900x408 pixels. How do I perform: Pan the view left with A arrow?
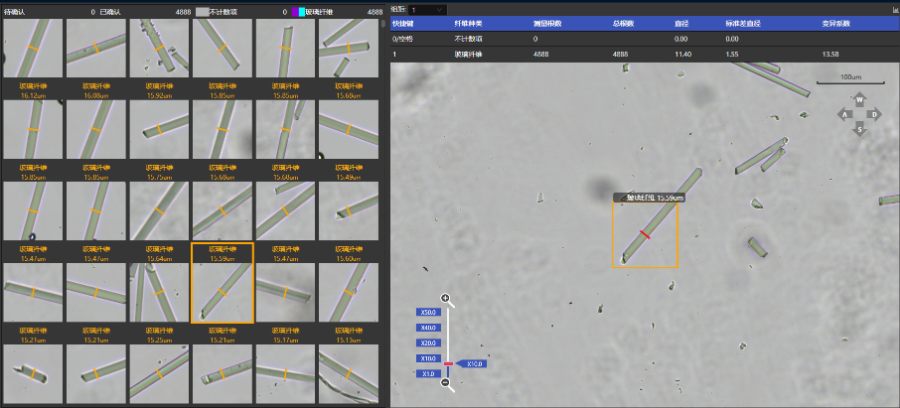844,115
